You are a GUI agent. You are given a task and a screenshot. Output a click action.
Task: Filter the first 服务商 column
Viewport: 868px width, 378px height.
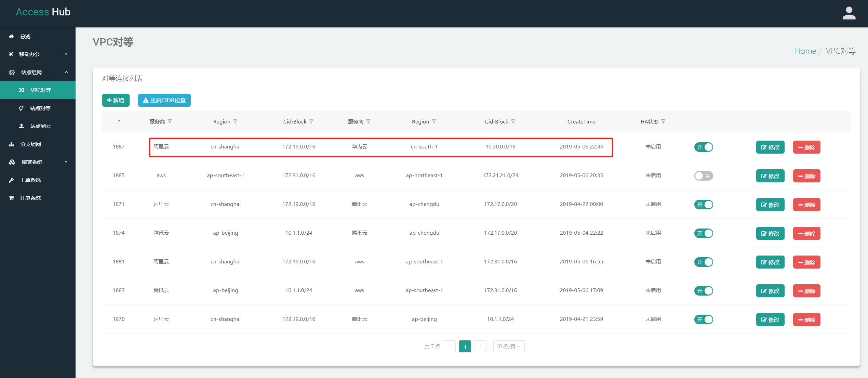coord(170,121)
